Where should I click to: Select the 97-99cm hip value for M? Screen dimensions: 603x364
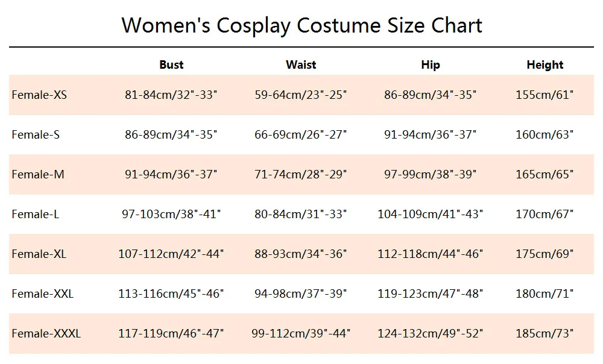430,174
